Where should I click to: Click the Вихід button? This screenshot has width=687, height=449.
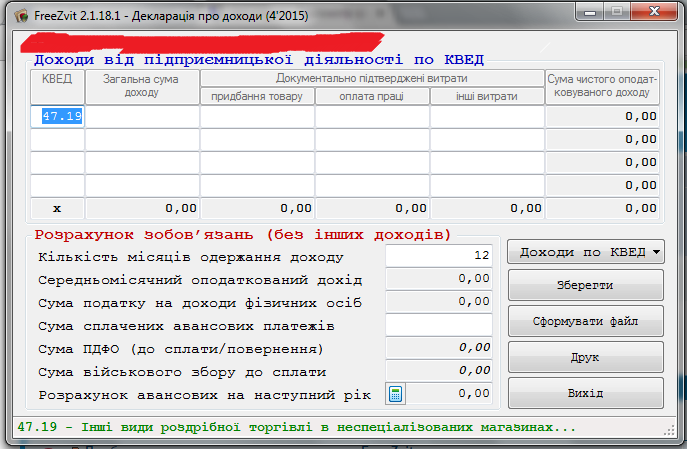click(x=586, y=392)
